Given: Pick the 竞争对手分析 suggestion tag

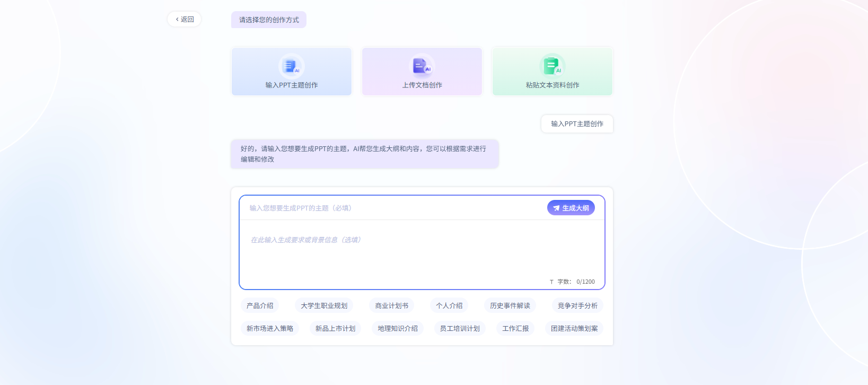Looking at the screenshot, I should coord(577,305).
